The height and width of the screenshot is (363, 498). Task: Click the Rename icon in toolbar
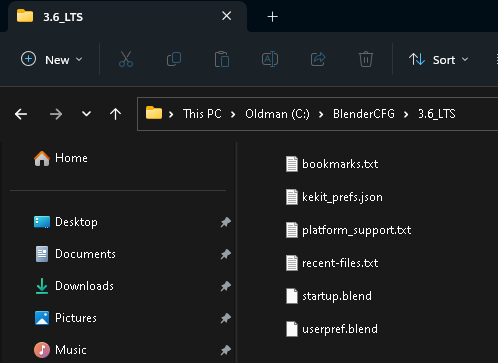click(270, 59)
